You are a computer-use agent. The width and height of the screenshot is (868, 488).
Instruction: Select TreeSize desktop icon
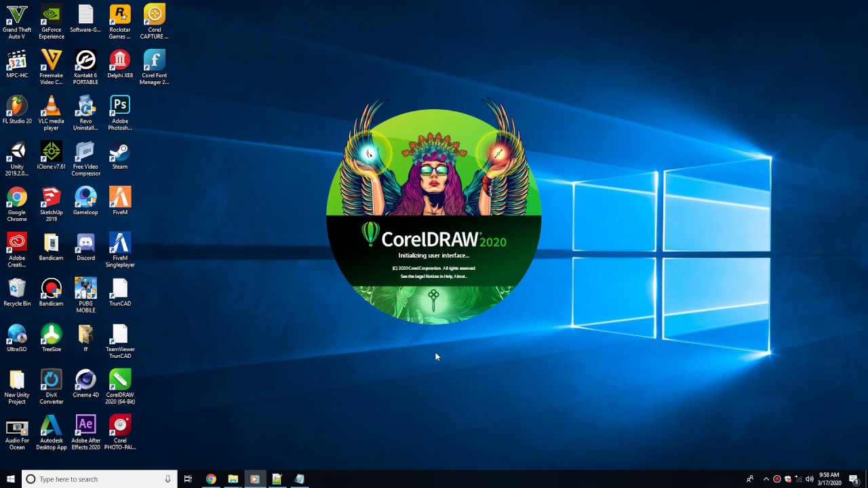pos(52,338)
